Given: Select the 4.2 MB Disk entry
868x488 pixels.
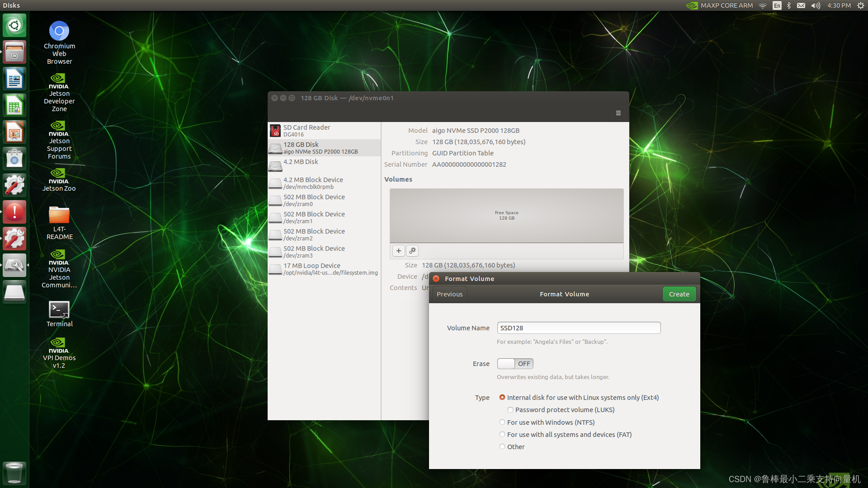Looking at the screenshot, I should (x=324, y=165).
